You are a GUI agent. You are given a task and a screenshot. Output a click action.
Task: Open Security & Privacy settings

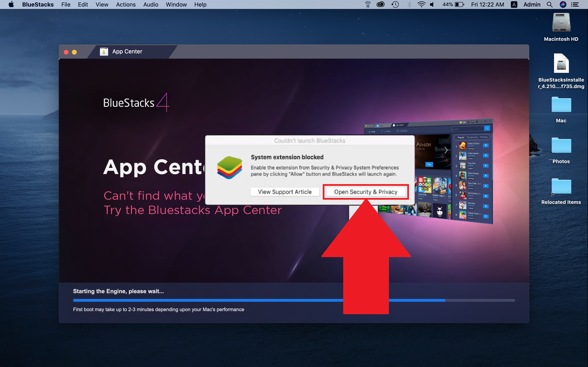(365, 191)
